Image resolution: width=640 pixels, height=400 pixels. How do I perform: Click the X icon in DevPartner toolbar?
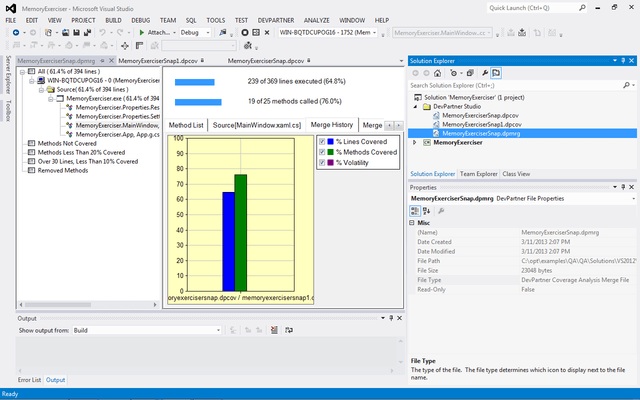pos(267,33)
